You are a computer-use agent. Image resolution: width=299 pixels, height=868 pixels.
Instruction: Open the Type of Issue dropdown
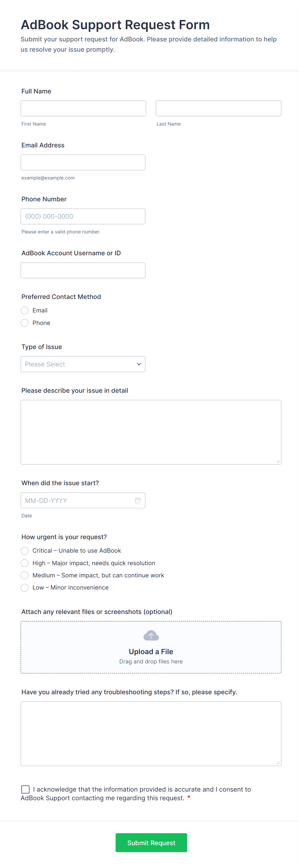pyautogui.click(x=83, y=364)
